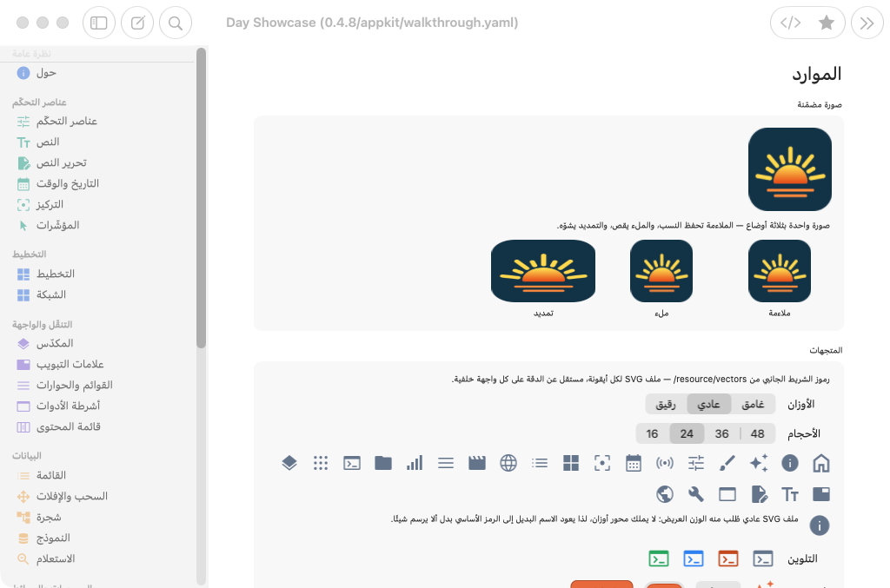Select the رقيق weight segment
The height and width of the screenshot is (588, 890).
pyautogui.click(x=666, y=404)
